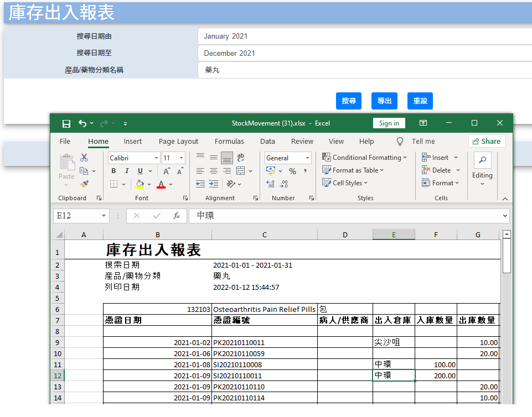Switch to the Formulas tab
Screen dimensions: 532x417
(x=229, y=142)
